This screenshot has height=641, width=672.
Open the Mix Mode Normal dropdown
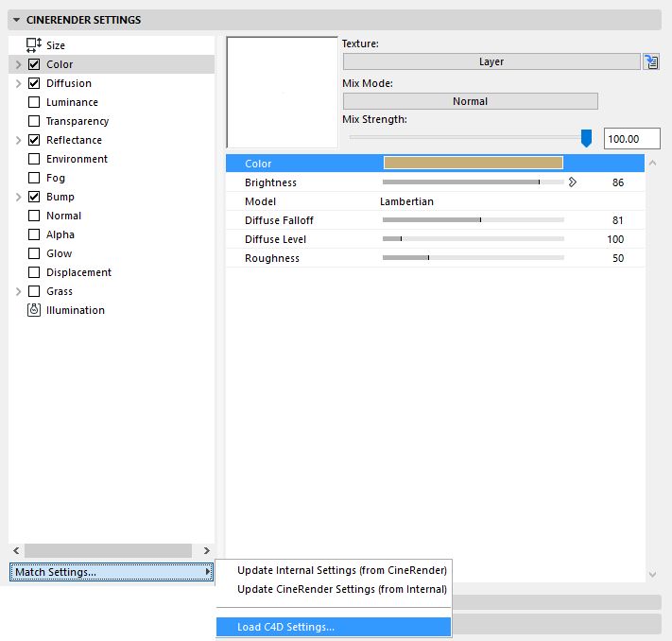(x=470, y=101)
